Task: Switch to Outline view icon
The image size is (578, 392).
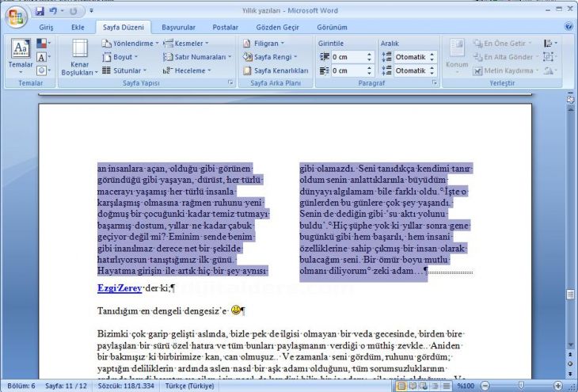Action: click(435, 386)
